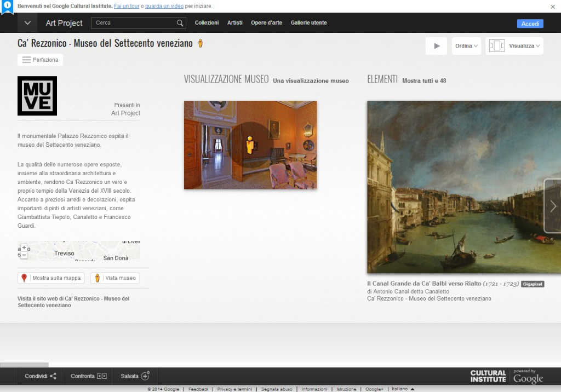Open the 'Fai un tour' link
The width and height of the screenshot is (561, 392).
coord(127,6)
